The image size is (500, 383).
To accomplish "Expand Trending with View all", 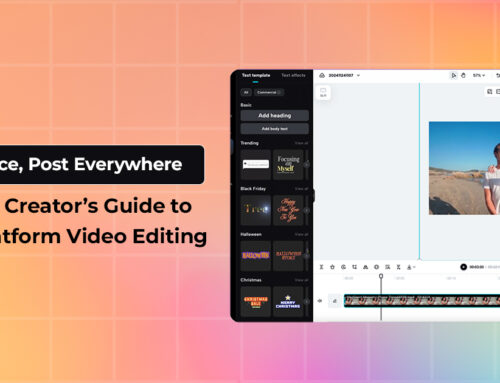I will coord(301,143).
